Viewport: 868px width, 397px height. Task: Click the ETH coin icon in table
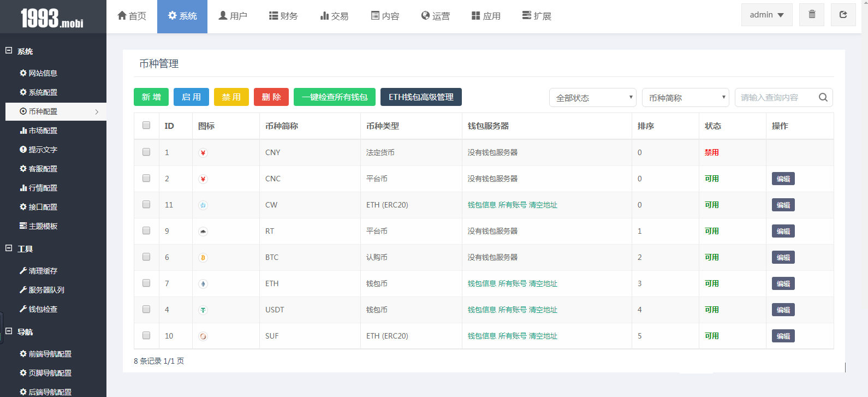pyautogui.click(x=203, y=284)
